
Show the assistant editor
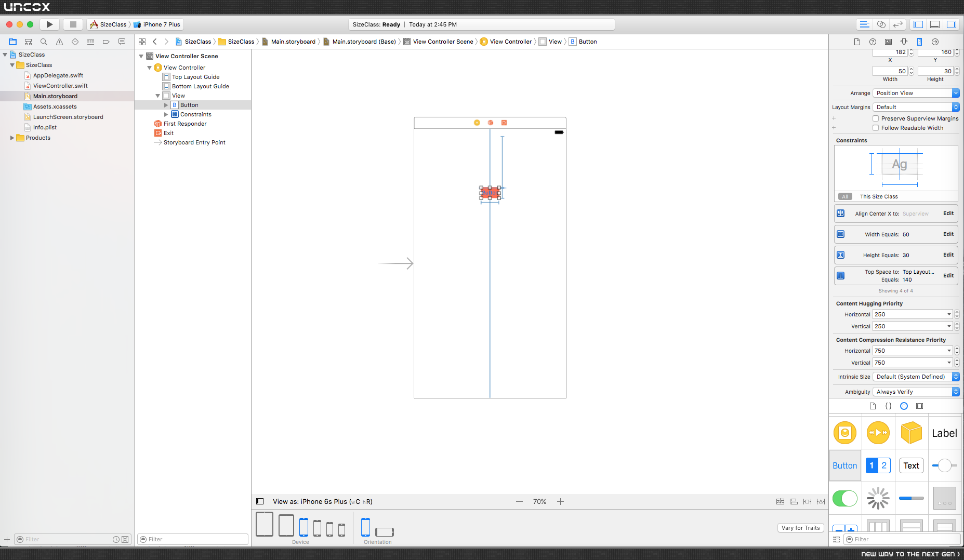(x=881, y=24)
